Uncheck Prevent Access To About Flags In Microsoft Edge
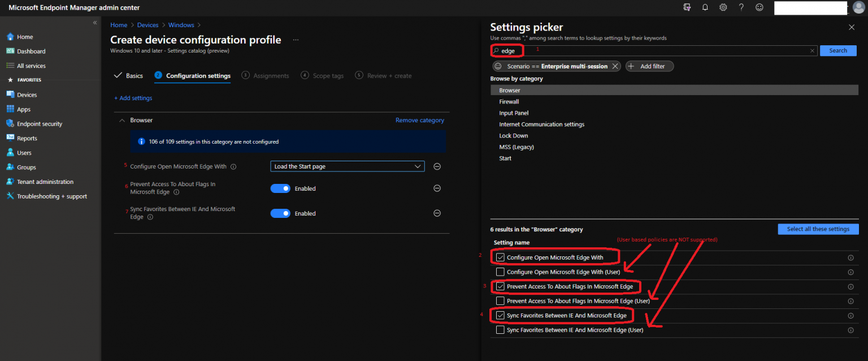Screen dimensions: 868x361 point(500,286)
